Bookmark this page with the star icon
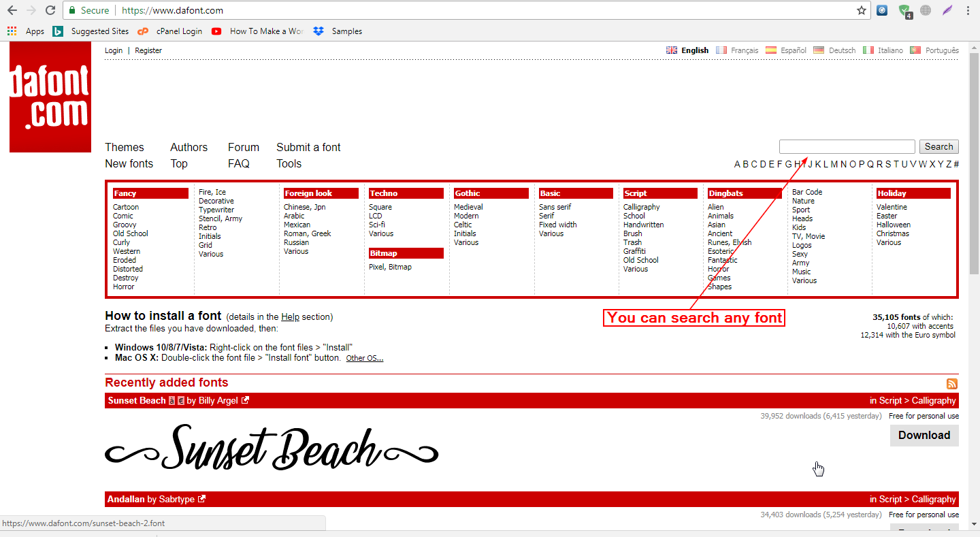This screenshot has width=980, height=537. click(862, 10)
